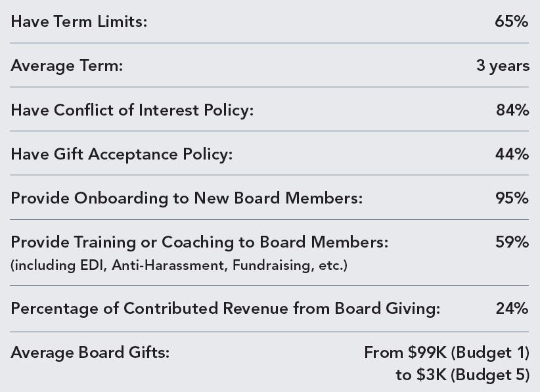This screenshot has width=540, height=392.
Task: Select the 95% onboarding value
Action: pyautogui.click(x=512, y=198)
